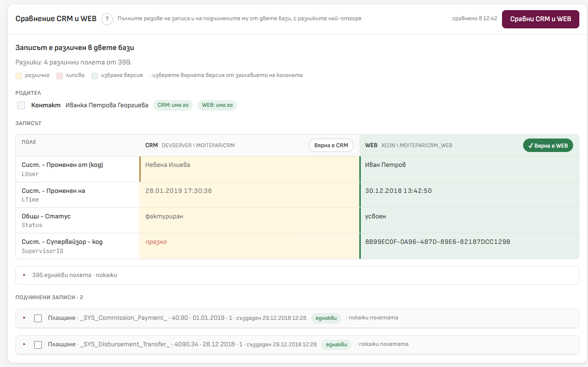Select WEB value Иван Петров
The height and width of the screenshot is (367, 588).
point(385,165)
